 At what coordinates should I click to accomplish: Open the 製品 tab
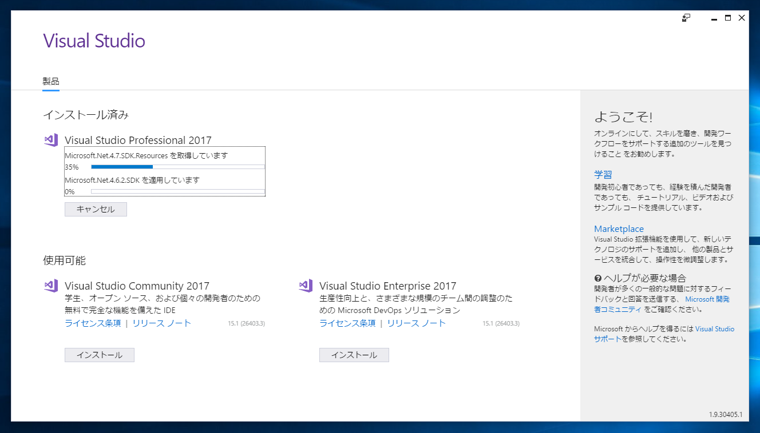(x=51, y=81)
